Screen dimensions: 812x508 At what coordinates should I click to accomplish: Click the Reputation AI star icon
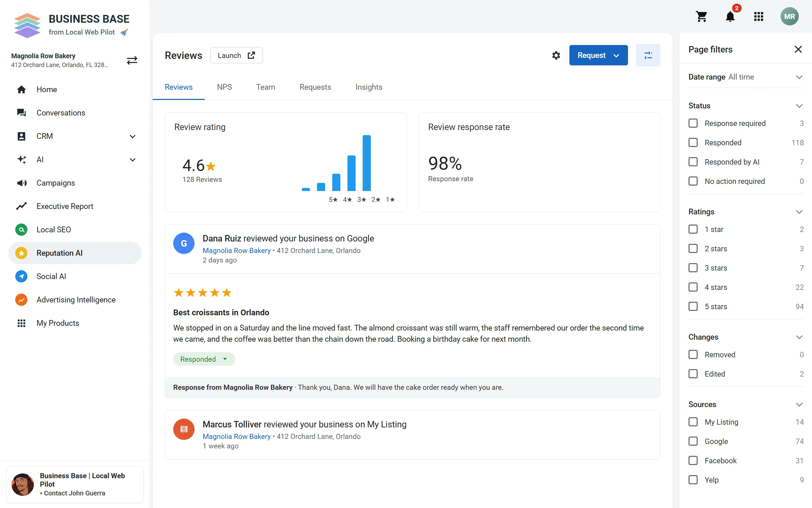pos(21,253)
